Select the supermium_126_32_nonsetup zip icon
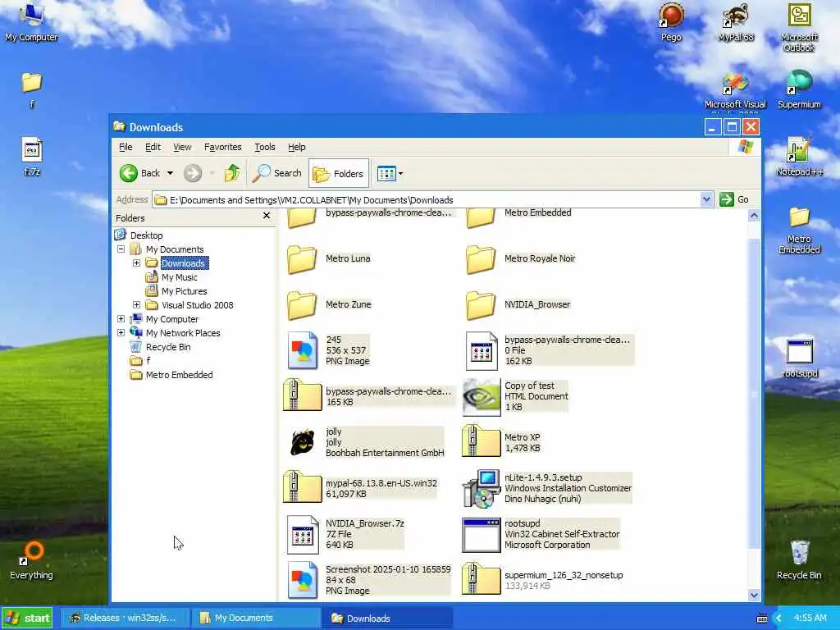The width and height of the screenshot is (840, 630). [x=481, y=578]
